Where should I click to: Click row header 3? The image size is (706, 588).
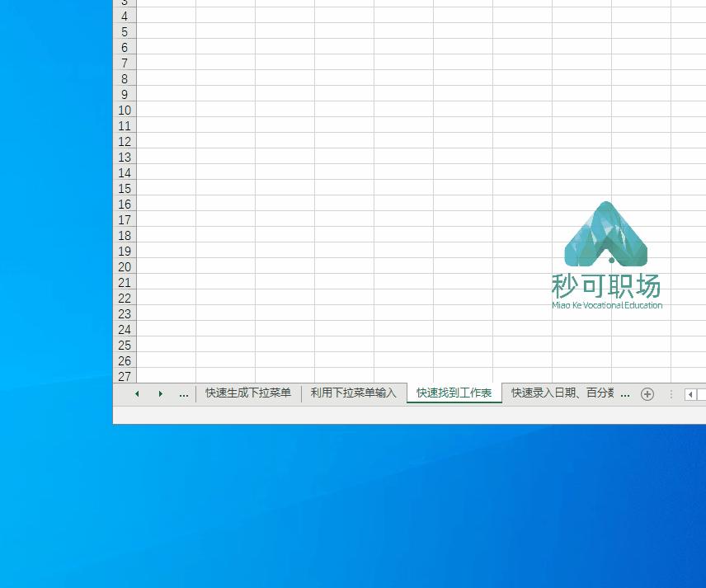coord(125,3)
